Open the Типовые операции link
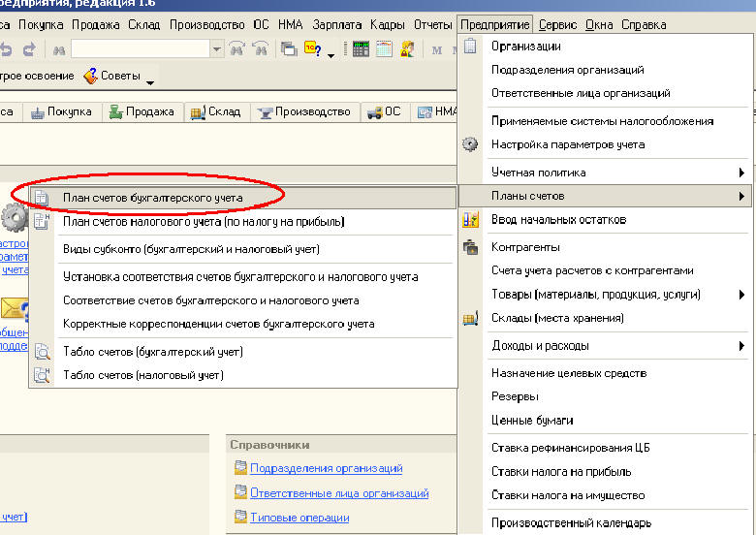Image resolution: width=756 pixels, height=535 pixels. [299, 518]
